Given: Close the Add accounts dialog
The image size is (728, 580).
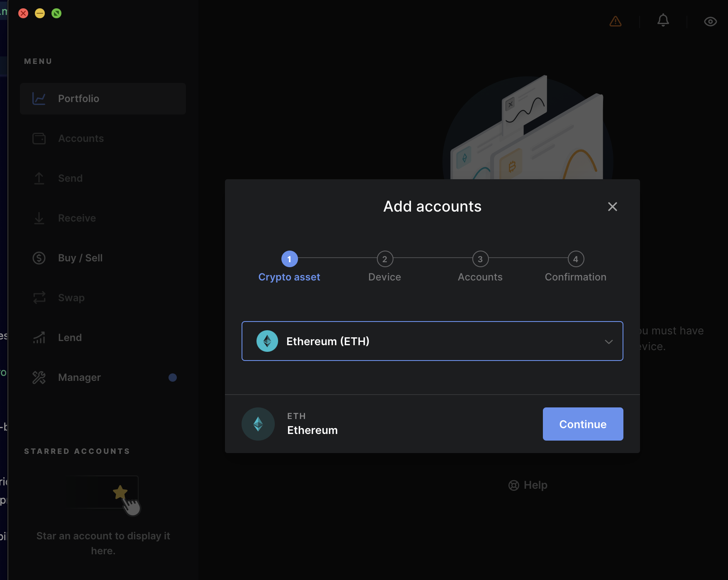Looking at the screenshot, I should (x=612, y=207).
